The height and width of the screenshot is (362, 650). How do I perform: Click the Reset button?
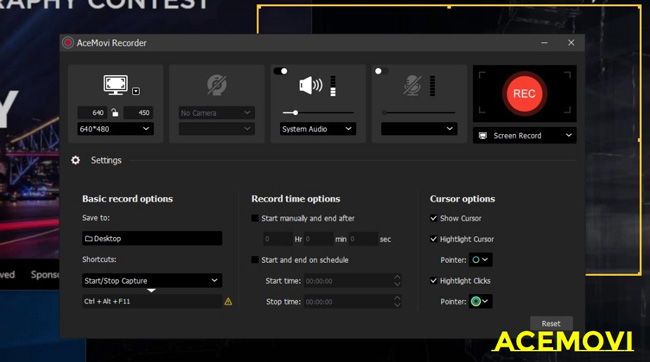tap(551, 323)
